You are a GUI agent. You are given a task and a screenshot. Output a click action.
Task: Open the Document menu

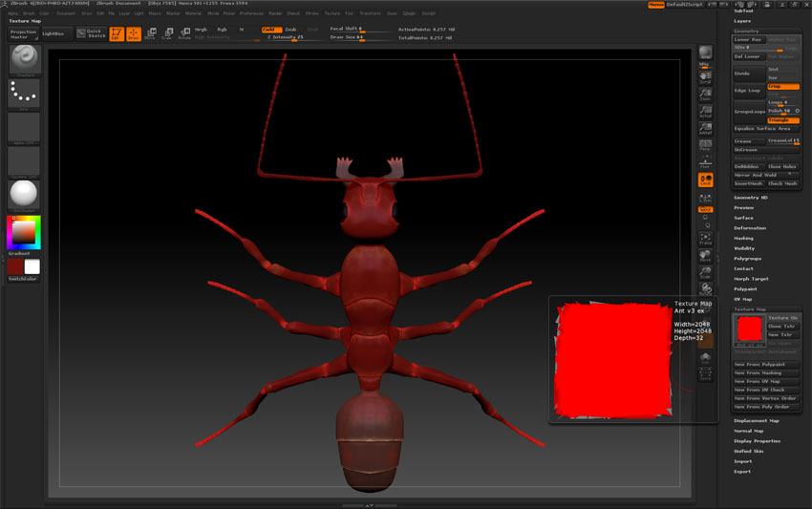[66, 13]
